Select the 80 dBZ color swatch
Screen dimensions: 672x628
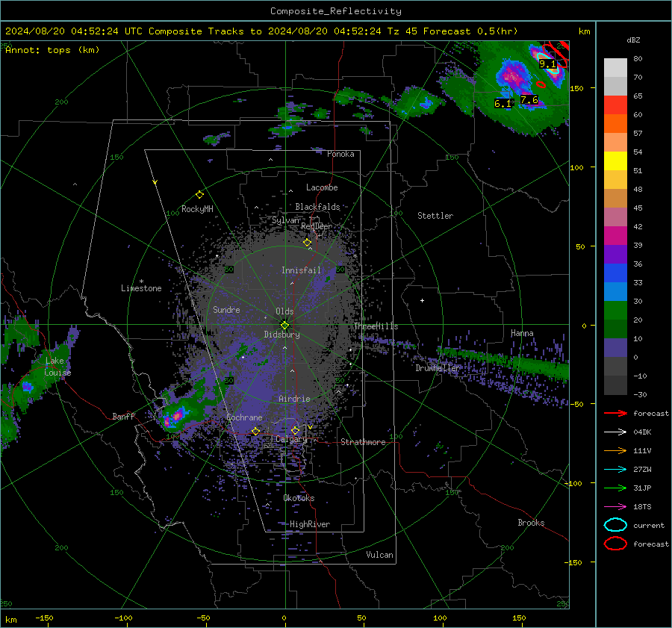[x=615, y=67]
